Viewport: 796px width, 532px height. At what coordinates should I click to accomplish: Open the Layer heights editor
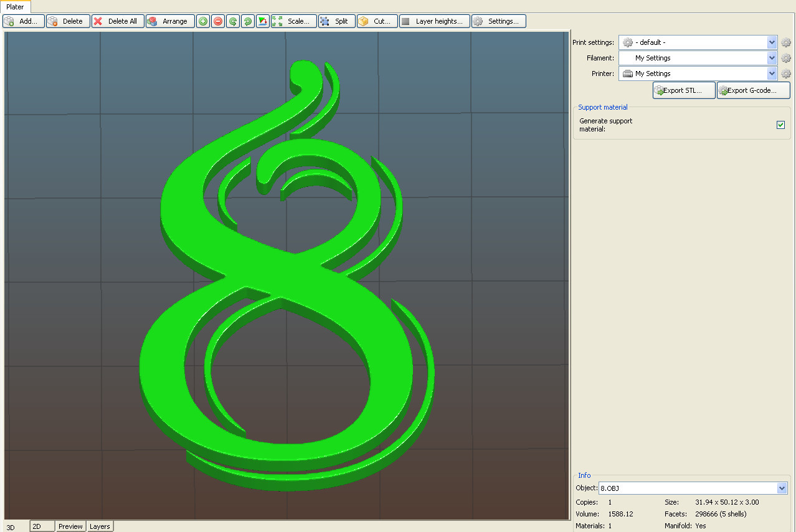[434, 21]
